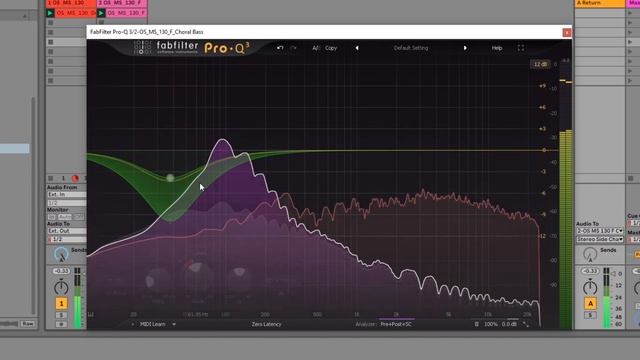
Task: Solo the A Return track
Action: [590, 315]
